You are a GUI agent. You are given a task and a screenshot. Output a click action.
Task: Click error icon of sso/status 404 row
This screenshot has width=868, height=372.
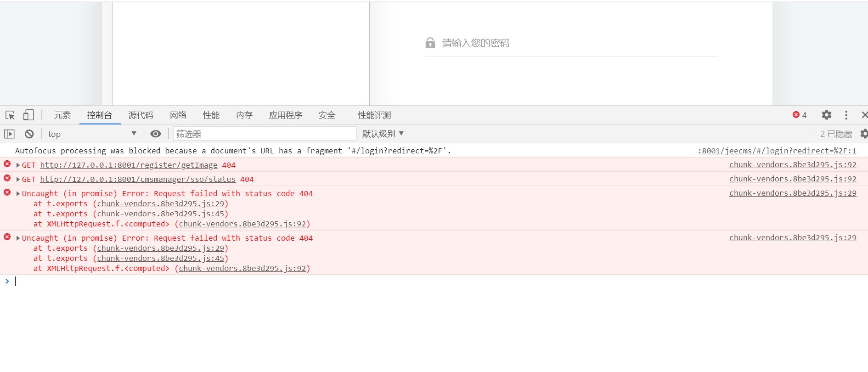coord(7,178)
